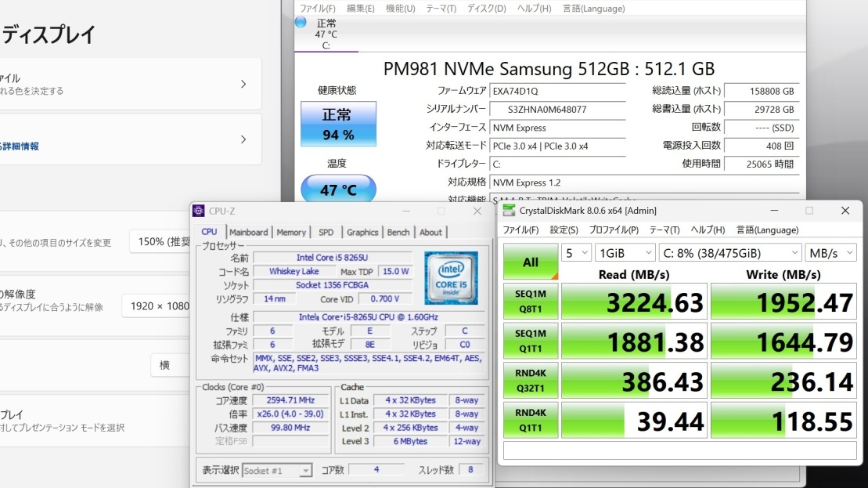Image resolution: width=868 pixels, height=488 pixels.
Task: Click the 1952.47 sequential write result
Action: click(783, 302)
